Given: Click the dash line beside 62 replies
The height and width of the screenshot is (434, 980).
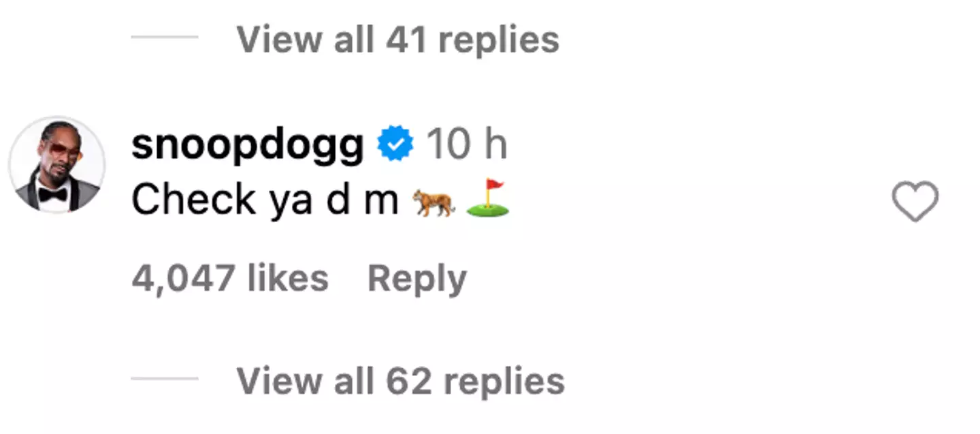Looking at the screenshot, I should pyautogui.click(x=165, y=379).
